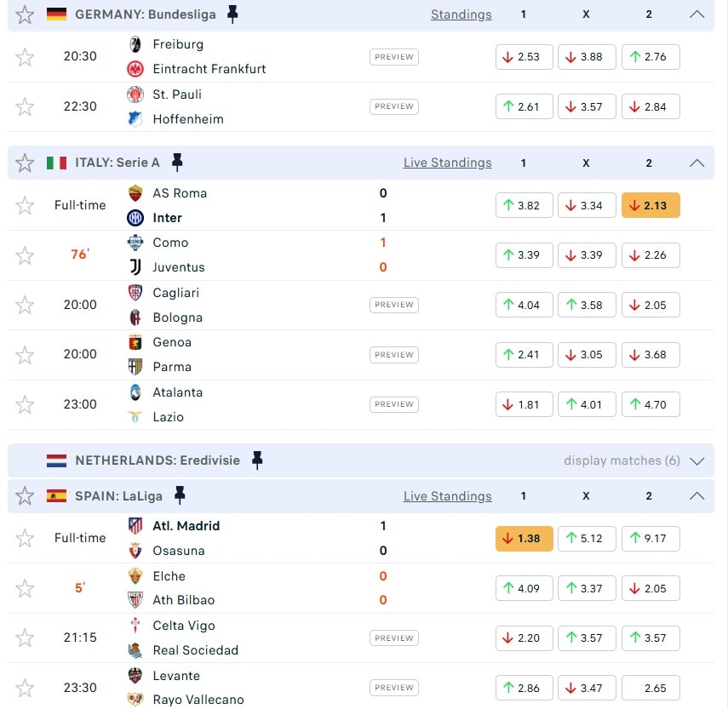Select draw odds 5.12 for Atl. Madrid match
Viewport: 728px width, 709px height.
pyautogui.click(x=587, y=538)
